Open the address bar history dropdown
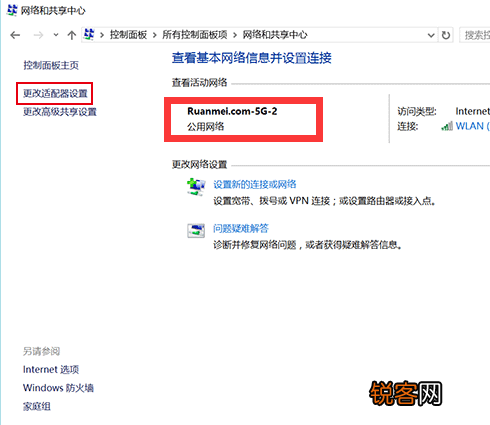This screenshot has height=425, width=490. (x=431, y=35)
